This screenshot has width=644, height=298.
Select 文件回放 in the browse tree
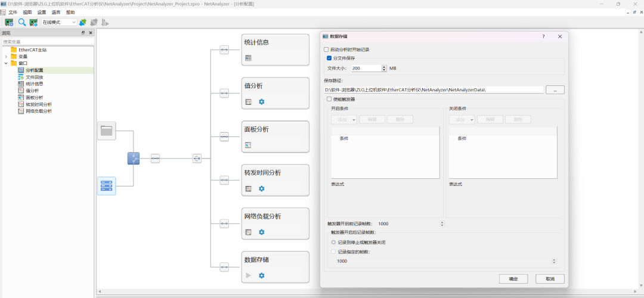[x=35, y=77]
